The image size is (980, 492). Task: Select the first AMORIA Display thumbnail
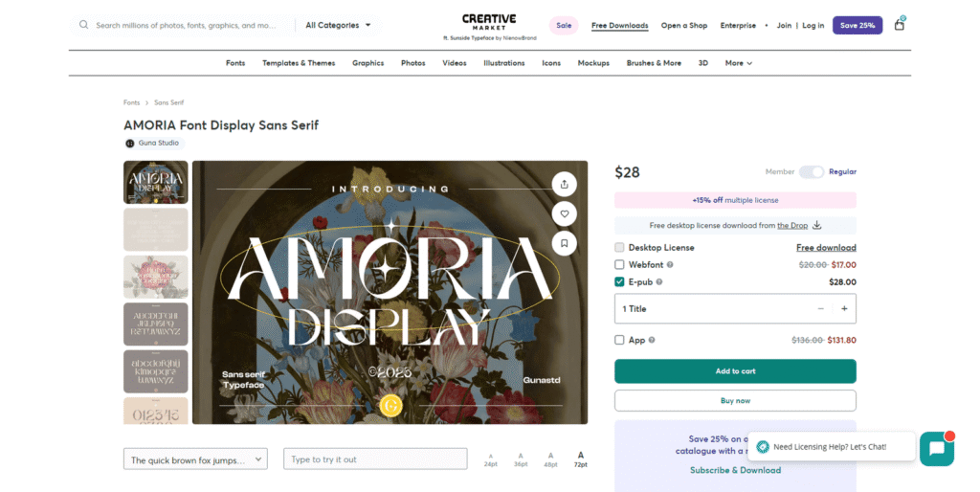[x=156, y=183]
